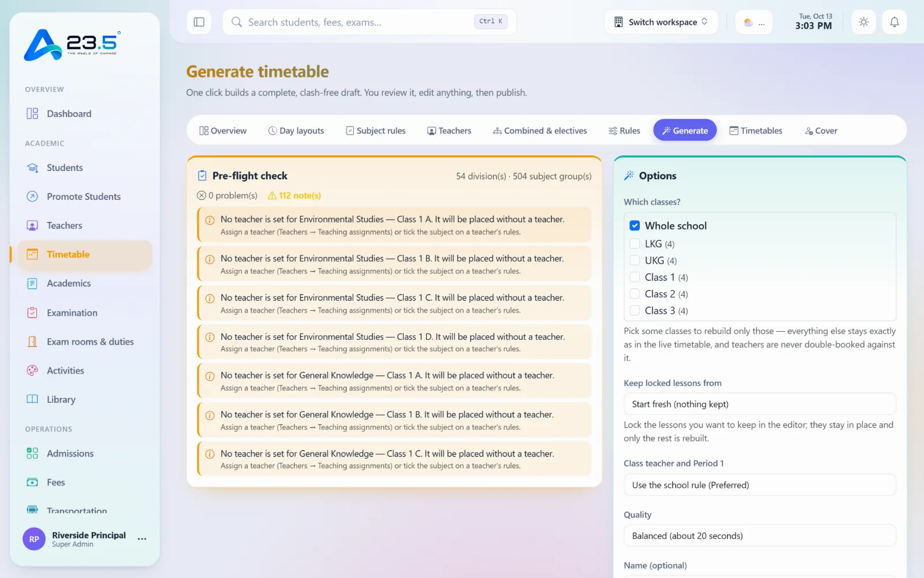Switch to the Overview tab

click(x=223, y=131)
